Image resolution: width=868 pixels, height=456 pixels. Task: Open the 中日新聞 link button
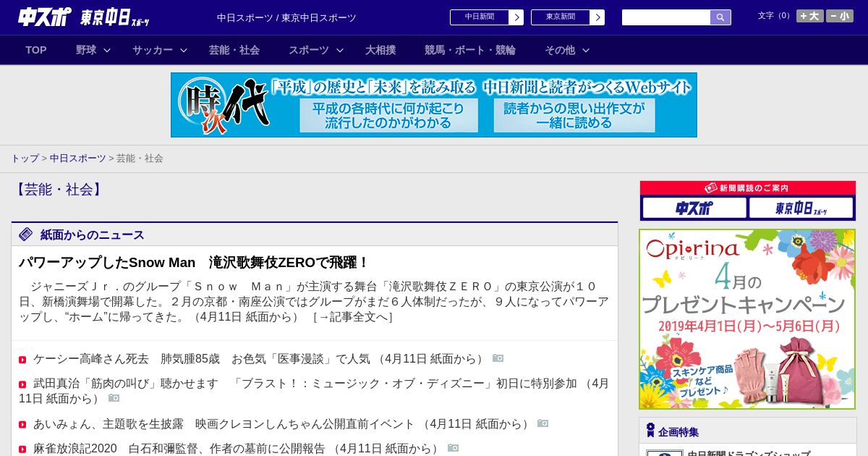(480, 17)
